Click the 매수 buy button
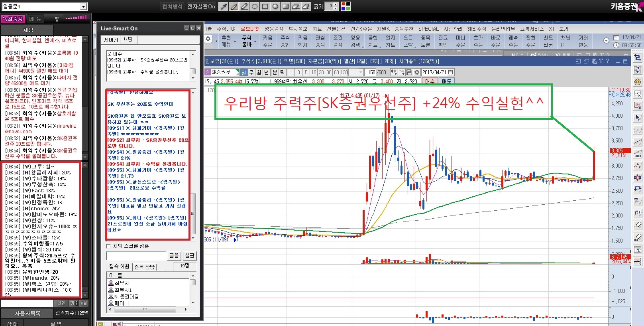 coord(430,81)
